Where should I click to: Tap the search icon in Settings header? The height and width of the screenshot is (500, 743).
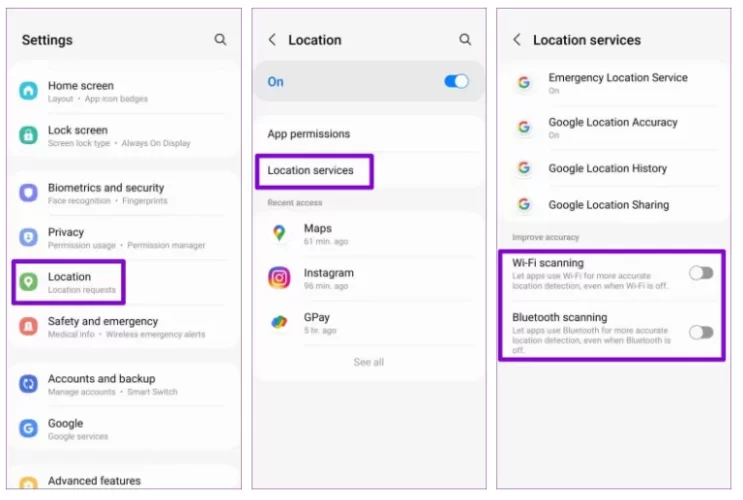tap(220, 40)
